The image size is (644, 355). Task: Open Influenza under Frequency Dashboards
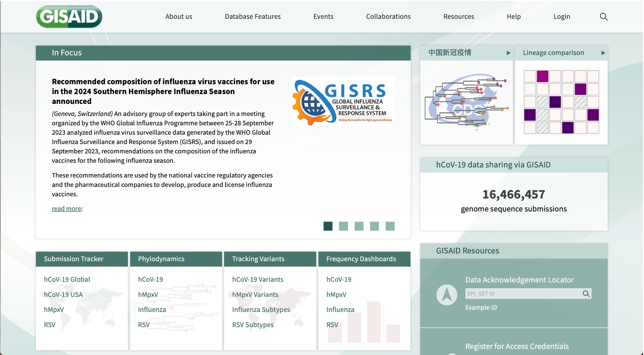coord(340,310)
